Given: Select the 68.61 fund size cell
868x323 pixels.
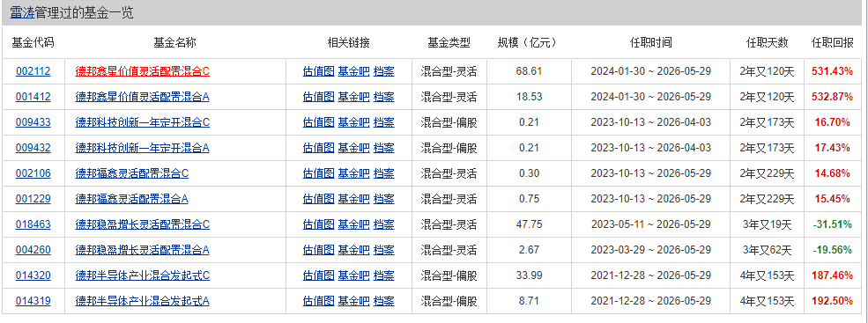Looking at the screenshot, I should tap(530, 71).
